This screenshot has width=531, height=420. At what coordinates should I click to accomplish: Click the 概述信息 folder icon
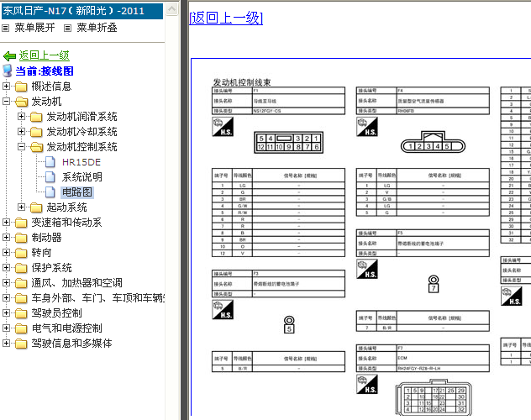pos(21,87)
